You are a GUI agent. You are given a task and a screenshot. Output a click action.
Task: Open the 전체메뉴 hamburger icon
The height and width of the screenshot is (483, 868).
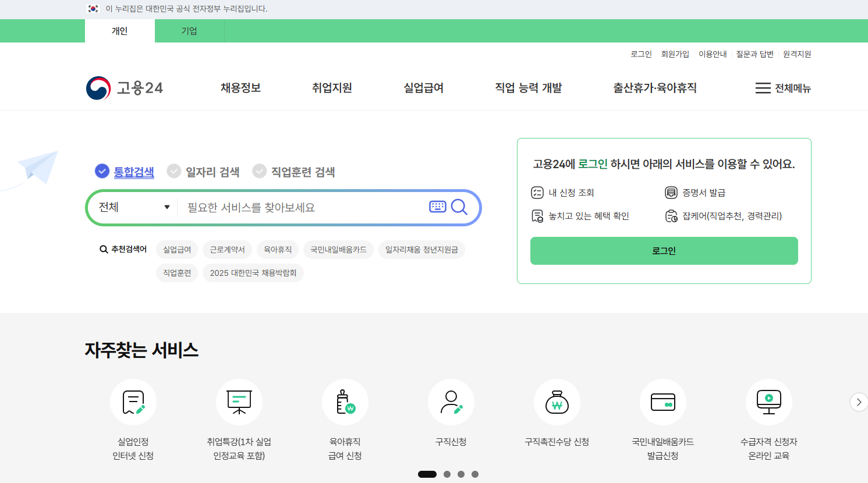[763, 88]
